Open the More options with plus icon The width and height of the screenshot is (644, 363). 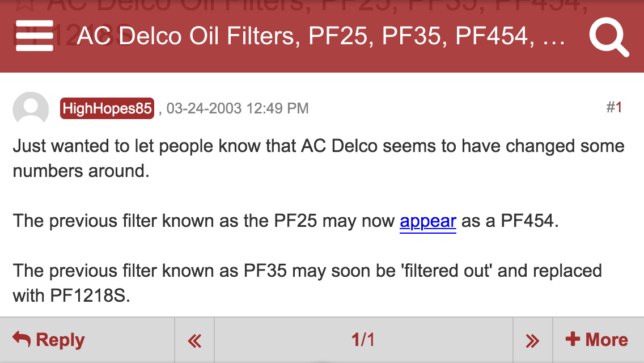click(x=596, y=339)
